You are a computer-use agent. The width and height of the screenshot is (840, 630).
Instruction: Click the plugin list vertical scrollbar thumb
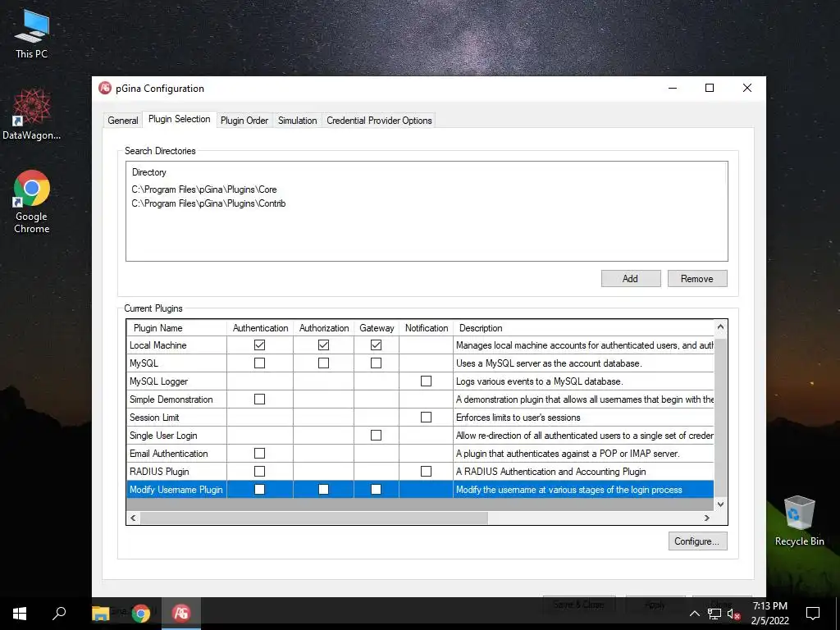720,416
